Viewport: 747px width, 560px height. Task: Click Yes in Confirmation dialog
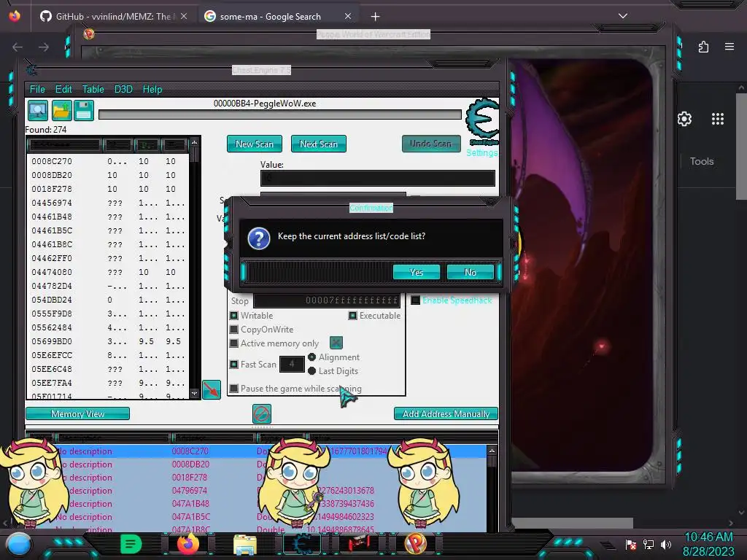point(417,272)
